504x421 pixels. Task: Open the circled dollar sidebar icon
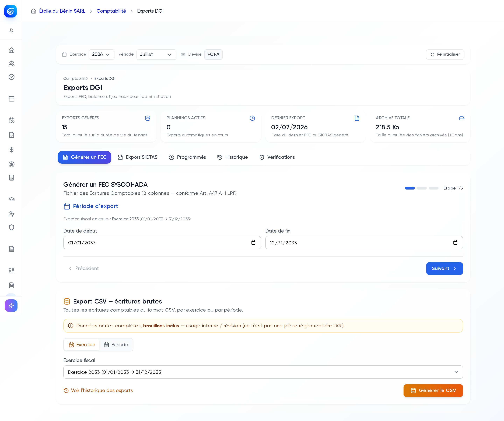[12, 164]
